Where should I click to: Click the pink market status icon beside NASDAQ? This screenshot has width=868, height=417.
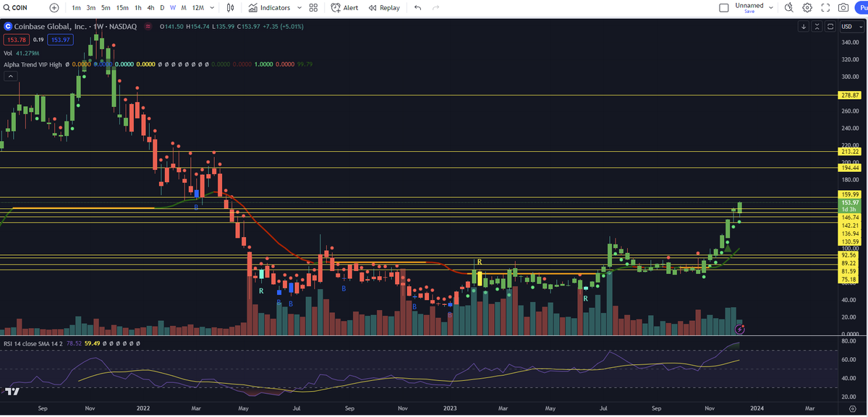pyautogui.click(x=148, y=27)
